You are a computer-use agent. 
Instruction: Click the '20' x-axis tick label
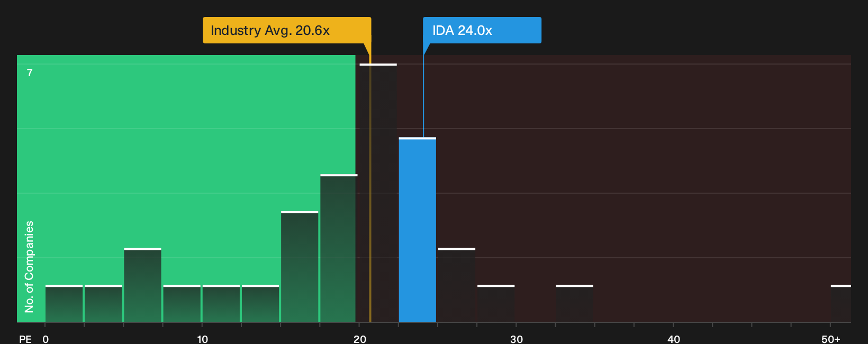[x=359, y=339]
